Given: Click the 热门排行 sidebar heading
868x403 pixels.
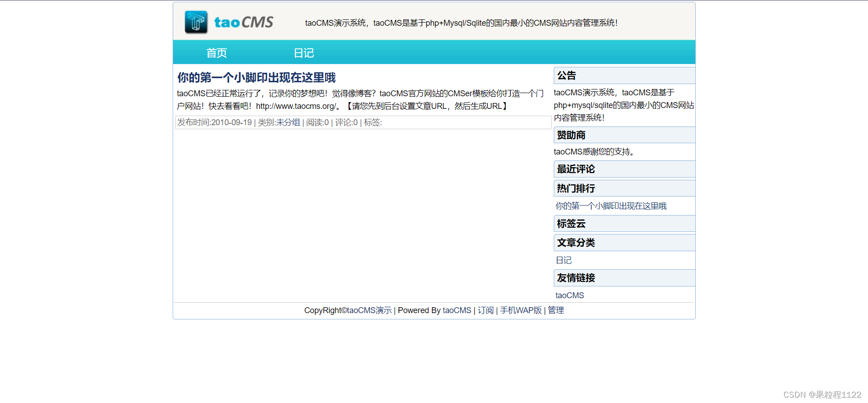Looking at the screenshot, I should click(x=624, y=188).
